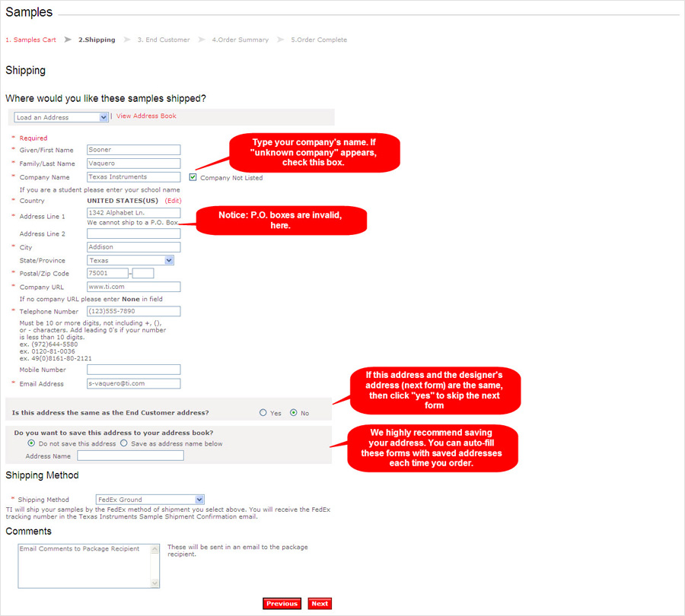Screen dimensions: 685x616
Task: Click the End Customer step in breadcrumb
Action: [x=164, y=40]
